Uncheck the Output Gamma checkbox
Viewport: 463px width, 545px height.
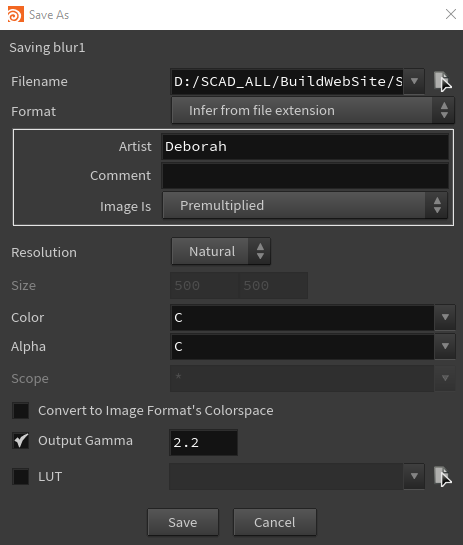pos(21,441)
